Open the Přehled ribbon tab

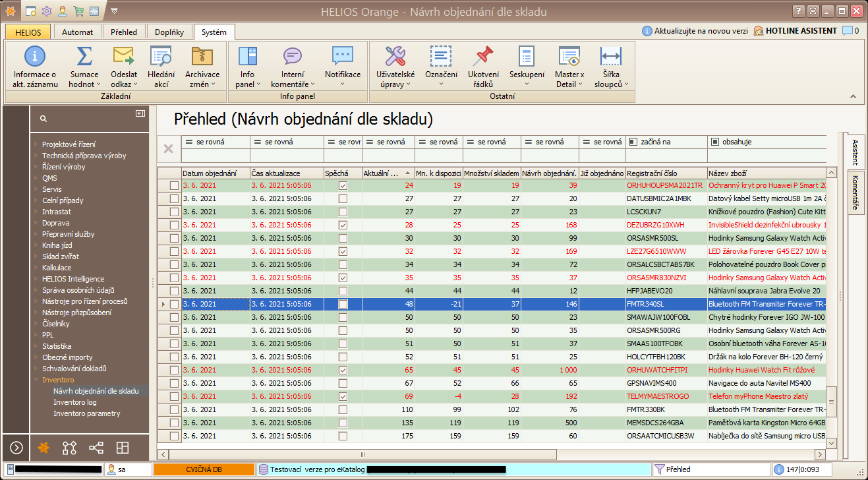coord(124,32)
